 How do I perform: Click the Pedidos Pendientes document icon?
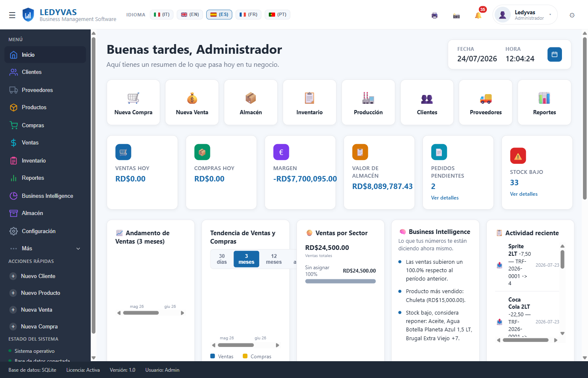point(439,152)
